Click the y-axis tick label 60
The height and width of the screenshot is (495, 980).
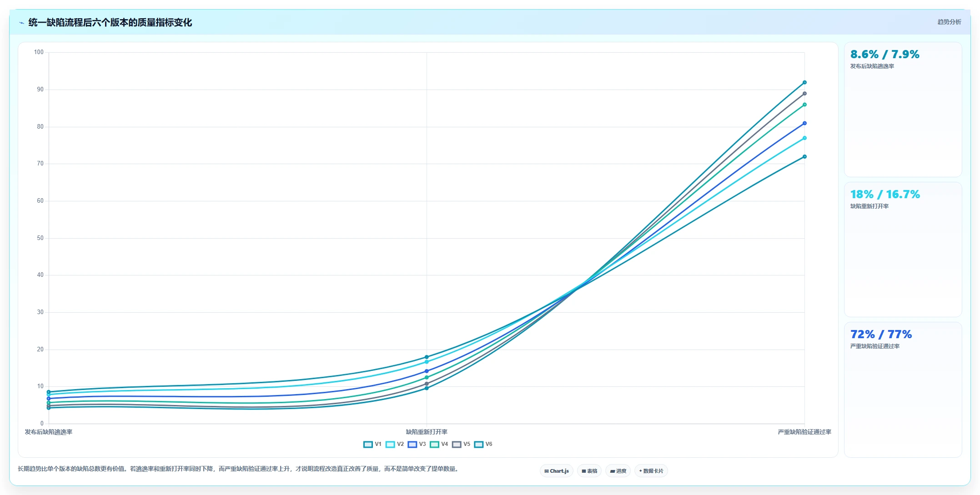(x=40, y=201)
